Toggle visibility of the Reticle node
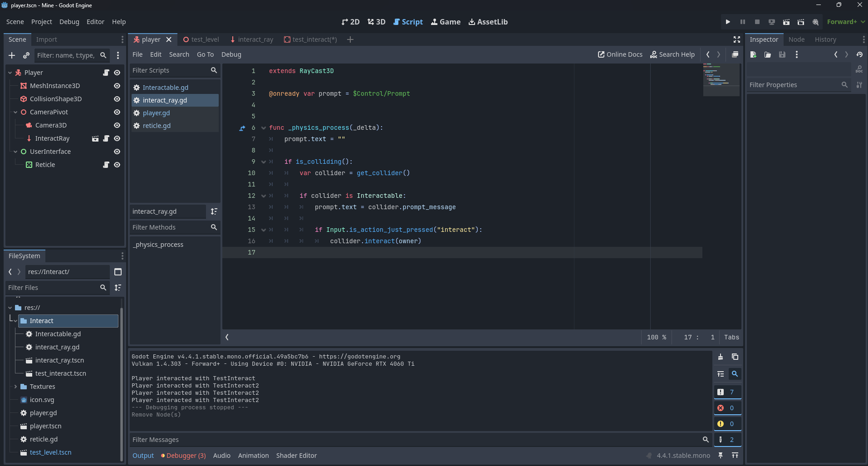 [x=117, y=165]
